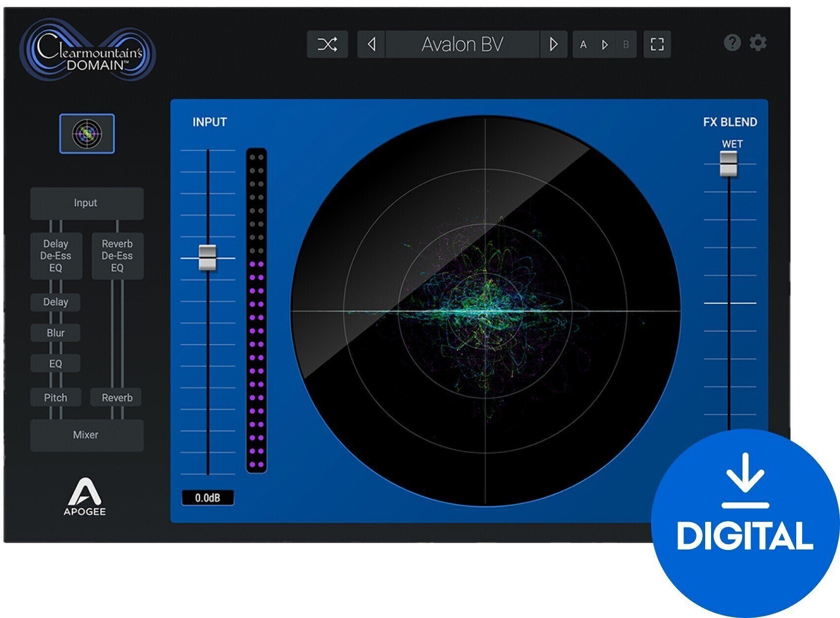Click the 0.0dB input gain readout
The height and width of the screenshot is (618, 840).
[209, 498]
